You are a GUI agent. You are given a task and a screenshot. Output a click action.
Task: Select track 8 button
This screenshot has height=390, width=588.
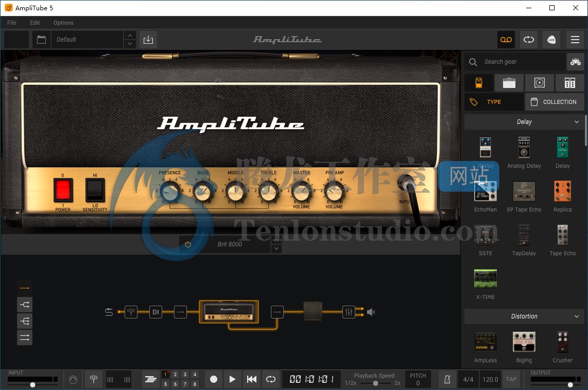pos(195,384)
